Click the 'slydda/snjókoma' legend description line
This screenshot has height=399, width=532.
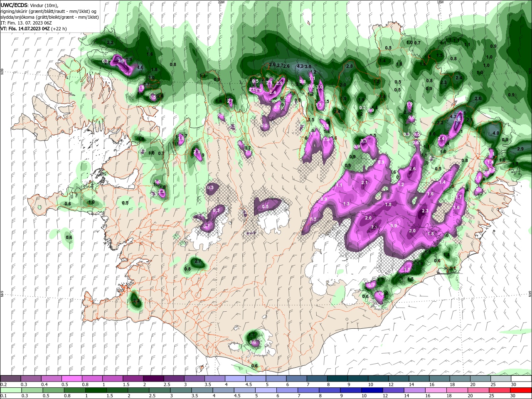(50, 17)
